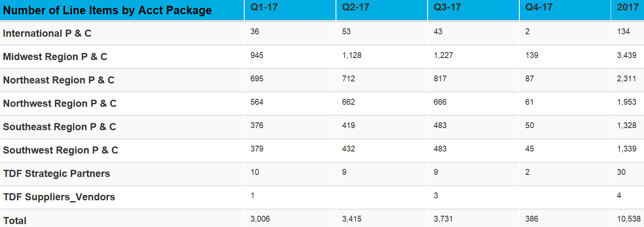644x227 pixels.
Task: Select Northeast Region P & C row label
Action: (59, 80)
